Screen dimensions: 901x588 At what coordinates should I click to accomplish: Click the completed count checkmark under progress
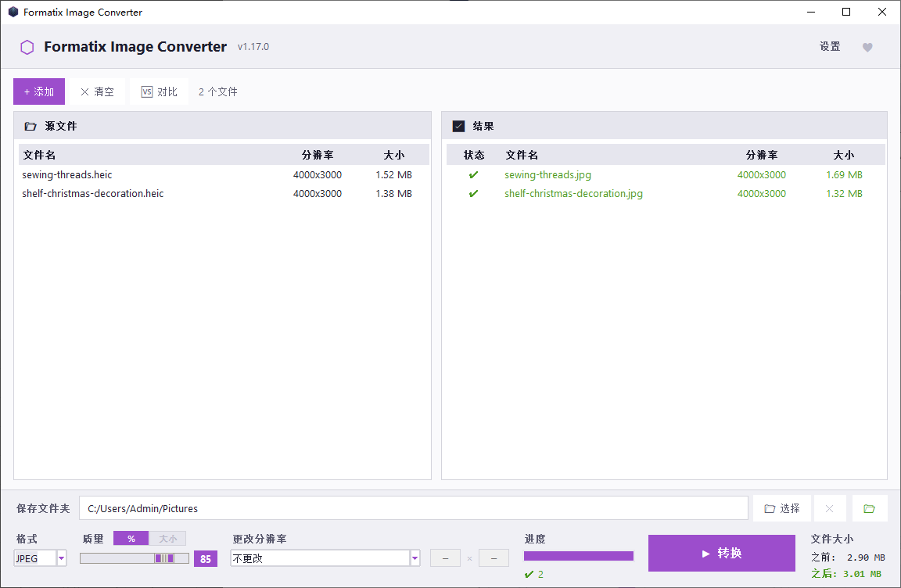tap(529, 574)
